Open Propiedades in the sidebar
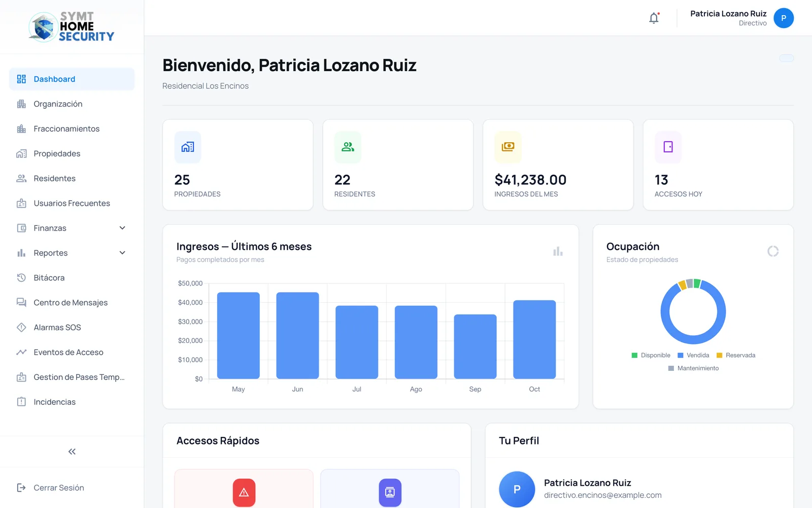The height and width of the screenshot is (508, 812). (x=72, y=154)
